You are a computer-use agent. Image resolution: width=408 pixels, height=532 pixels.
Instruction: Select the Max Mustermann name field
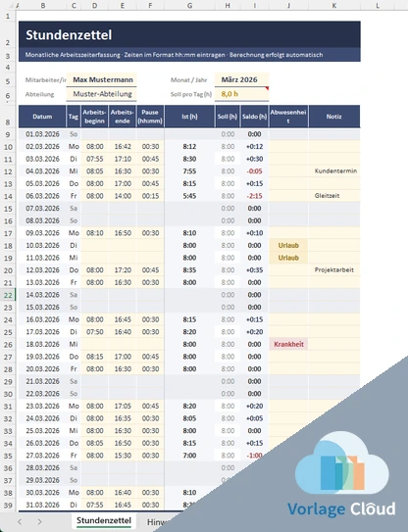click(x=102, y=79)
